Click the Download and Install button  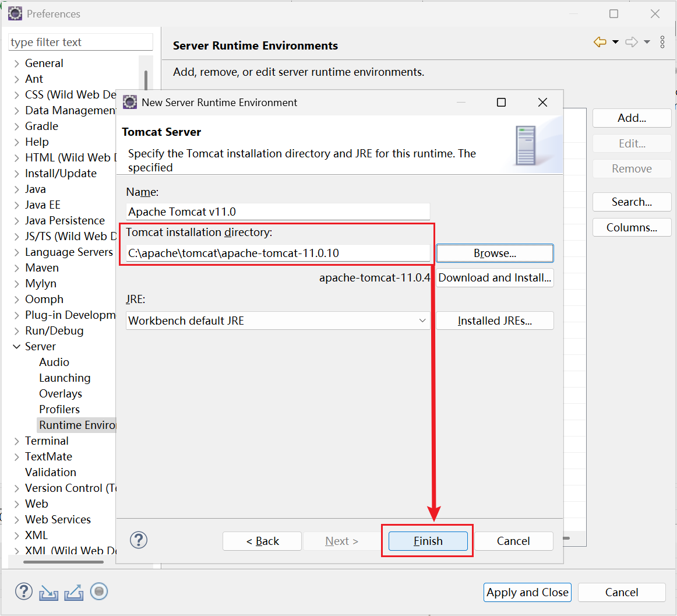[x=495, y=277]
